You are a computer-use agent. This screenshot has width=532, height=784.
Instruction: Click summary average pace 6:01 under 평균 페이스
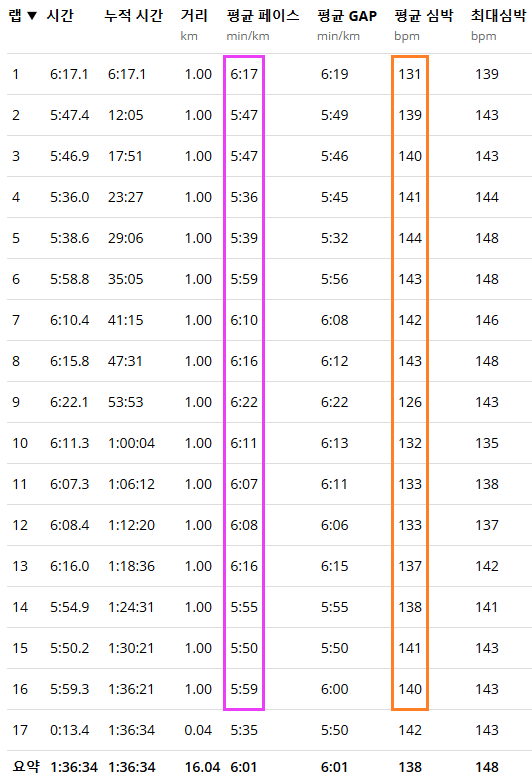pyautogui.click(x=244, y=767)
